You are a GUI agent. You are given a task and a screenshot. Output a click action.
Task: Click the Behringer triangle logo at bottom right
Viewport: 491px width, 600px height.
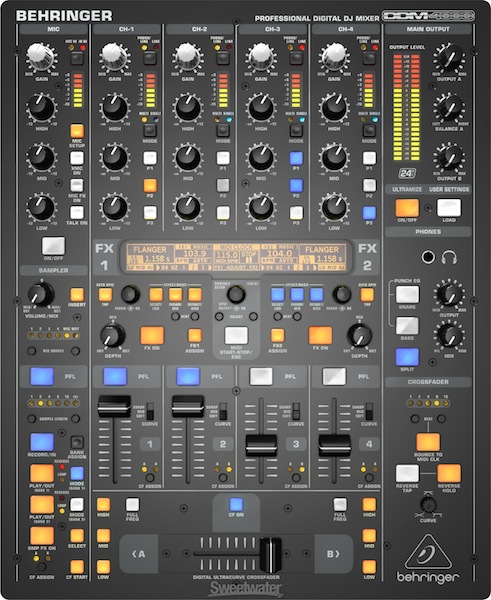[428, 552]
